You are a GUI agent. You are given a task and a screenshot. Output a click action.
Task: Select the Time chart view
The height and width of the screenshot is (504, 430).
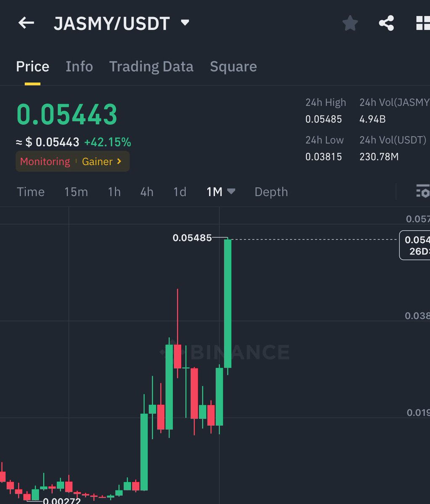(x=31, y=192)
